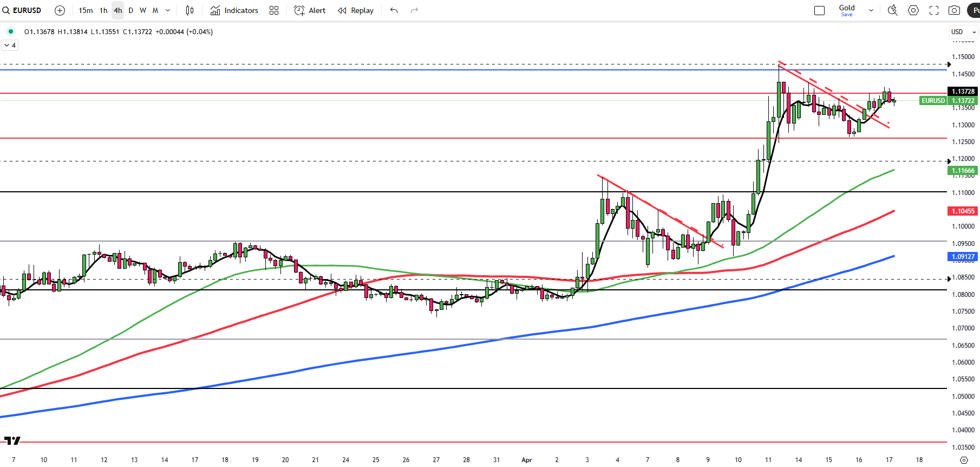This screenshot has width=980, height=467.
Task: Switch to the W weekly timeframe
Action: tap(143, 10)
